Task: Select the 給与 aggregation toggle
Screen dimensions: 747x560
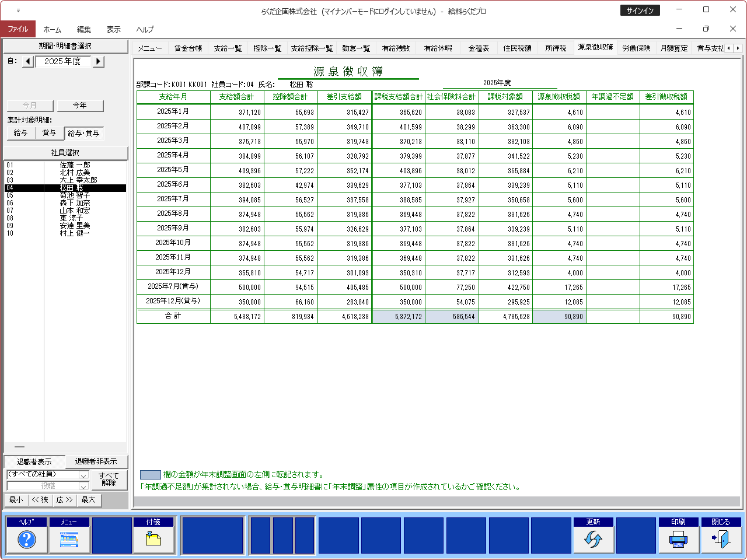Action: (20, 133)
